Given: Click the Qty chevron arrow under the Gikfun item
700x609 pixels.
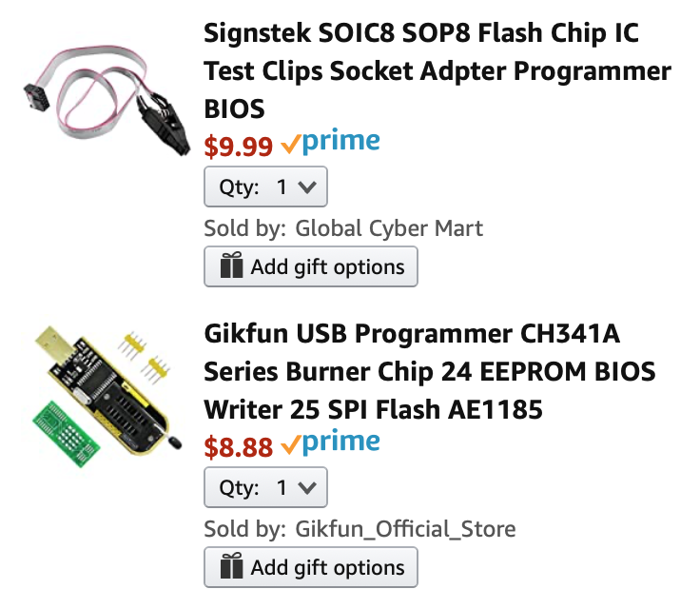Looking at the screenshot, I should pos(307,487).
